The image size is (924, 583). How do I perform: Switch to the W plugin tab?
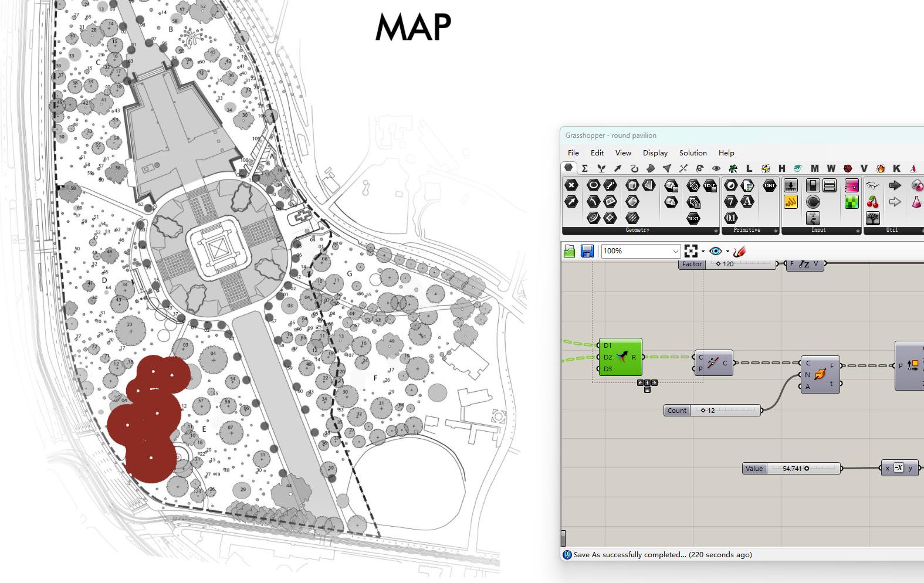(831, 168)
